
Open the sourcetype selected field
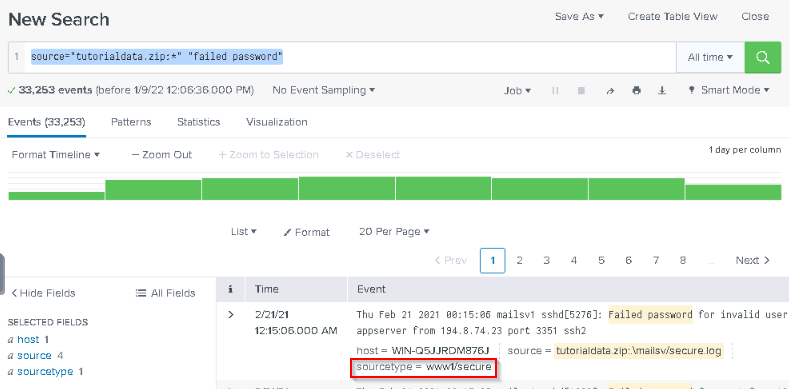pyautogui.click(x=45, y=372)
